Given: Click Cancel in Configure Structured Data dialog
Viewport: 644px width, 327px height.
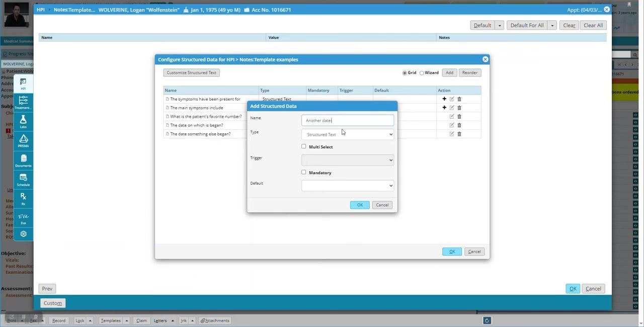Looking at the screenshot, I should 474,252.
